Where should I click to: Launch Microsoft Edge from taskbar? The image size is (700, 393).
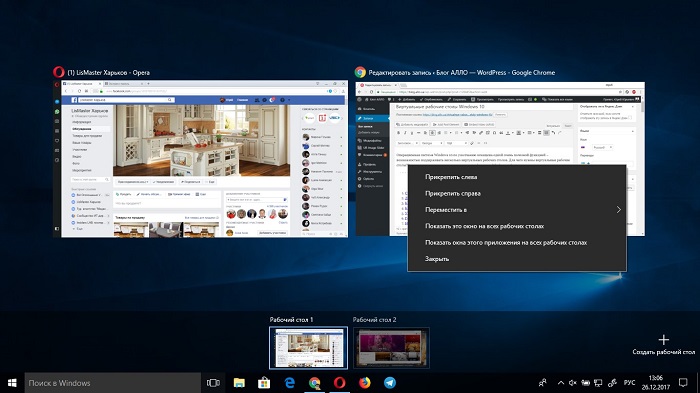[x=289, y=383]
